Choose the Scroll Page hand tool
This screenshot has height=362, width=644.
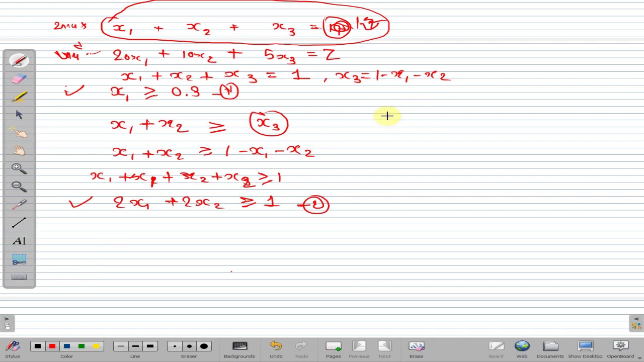(x=19, y=151)
